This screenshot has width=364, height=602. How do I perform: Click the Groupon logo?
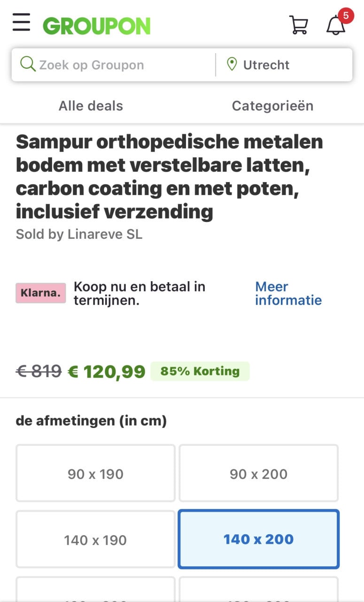(96, 26)
